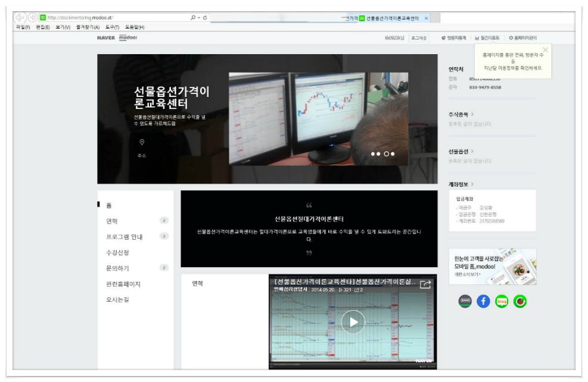
Task: Click the green Naver blog icon
Action: click(x=502, y=302)
